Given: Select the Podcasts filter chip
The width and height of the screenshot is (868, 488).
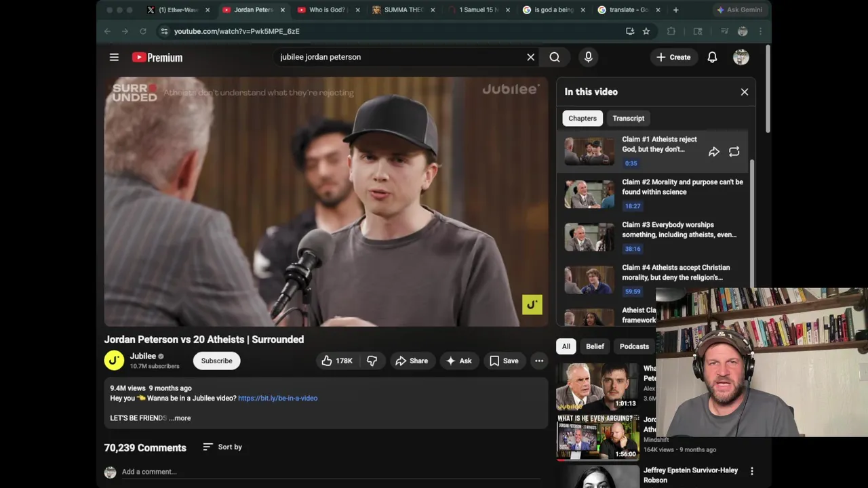Looking at the screenshot, I should [634, 346].
